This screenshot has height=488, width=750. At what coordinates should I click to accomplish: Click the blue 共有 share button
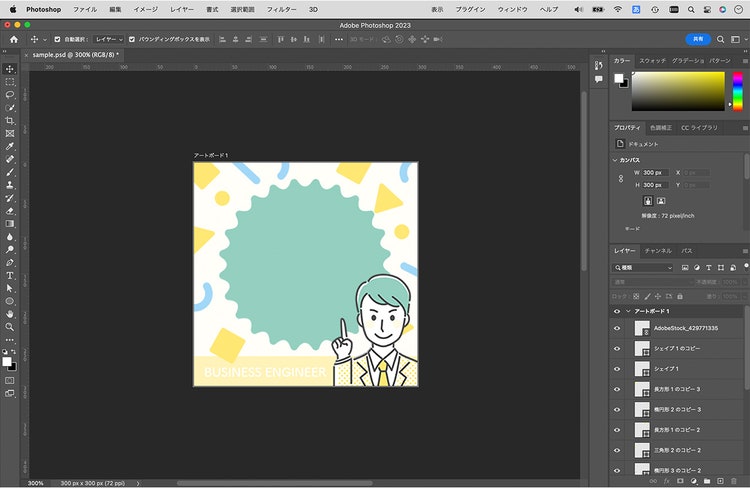[x=698, y=39]
